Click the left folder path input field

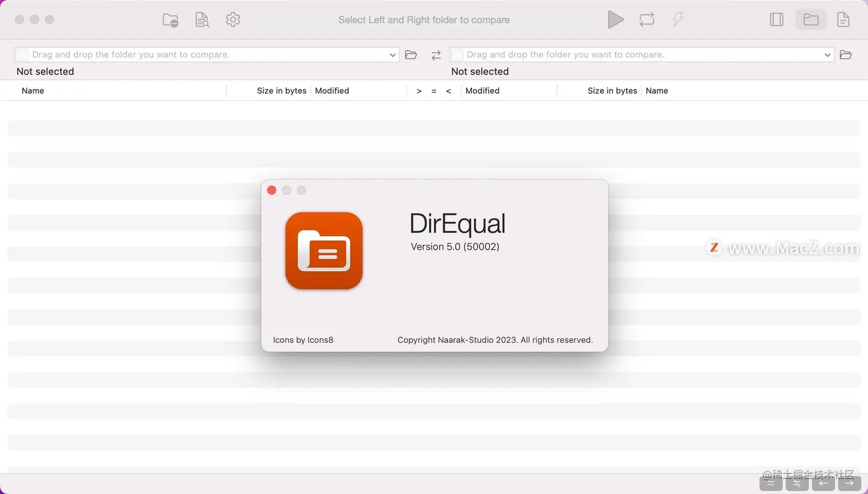[x=207, y=55]
